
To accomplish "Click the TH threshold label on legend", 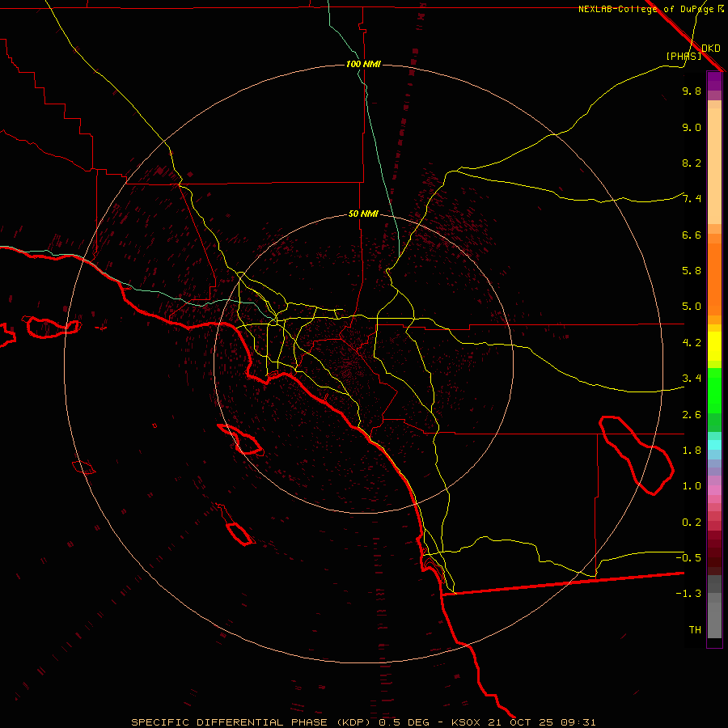I will coord(694,629).
